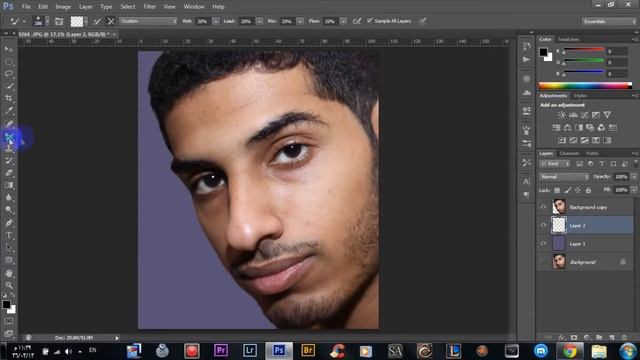Hide Layer 2 visibility eye
640x360 pixels.
[x=543, y=225]
